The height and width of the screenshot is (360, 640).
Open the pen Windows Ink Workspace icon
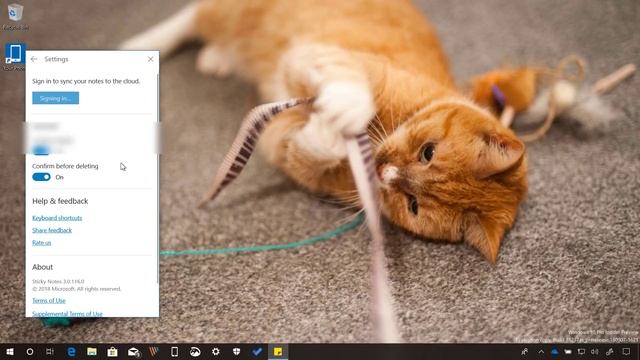point(609,351)
